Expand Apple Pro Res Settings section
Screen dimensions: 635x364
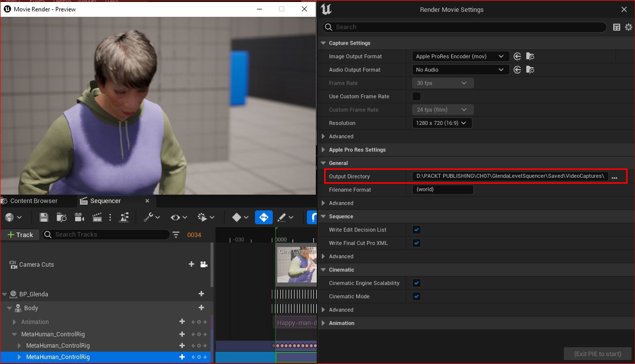(x=323, y=150)
